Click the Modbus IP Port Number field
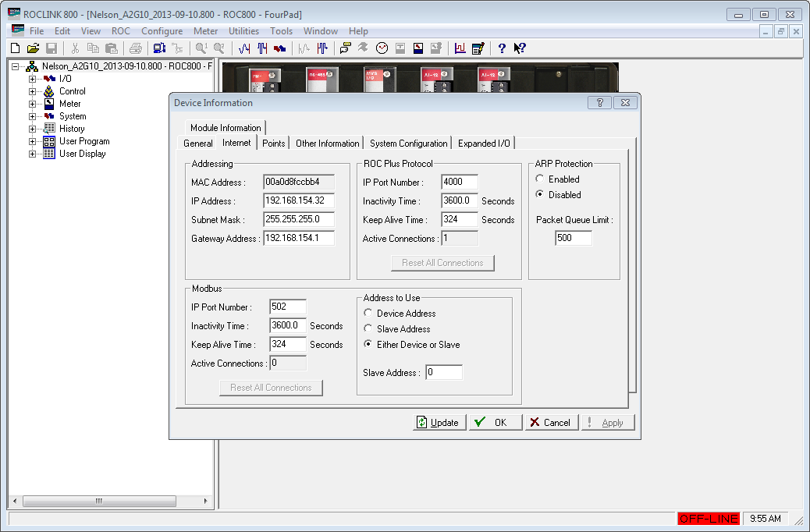The height and width of the screenshot is (532, 810). point(288,307)
